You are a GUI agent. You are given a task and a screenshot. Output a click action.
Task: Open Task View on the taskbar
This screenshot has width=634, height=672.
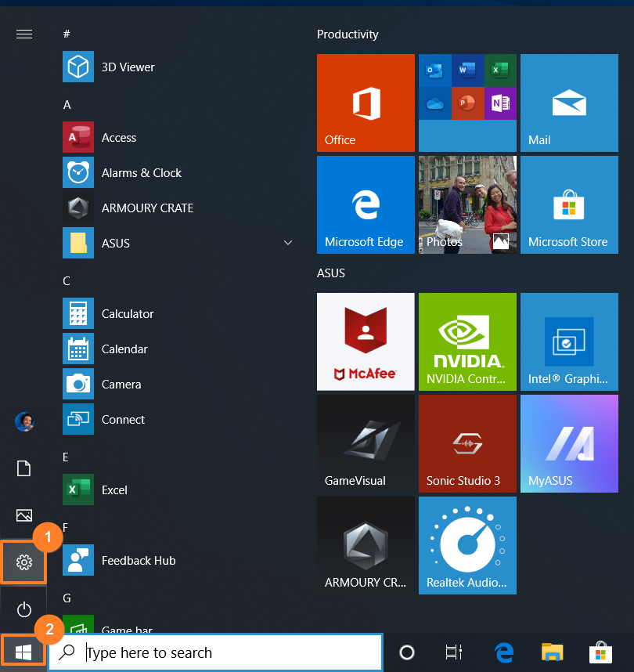[454, 652]
